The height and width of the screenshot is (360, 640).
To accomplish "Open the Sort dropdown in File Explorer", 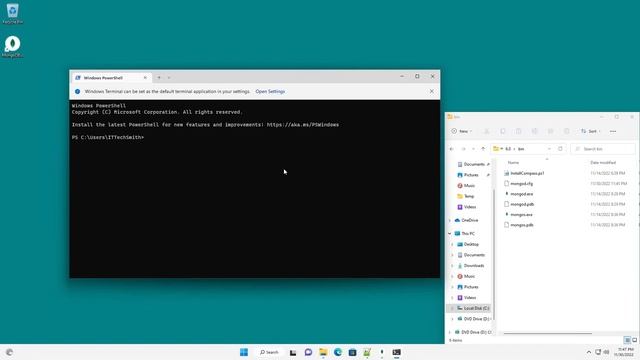I will point(591,131).
